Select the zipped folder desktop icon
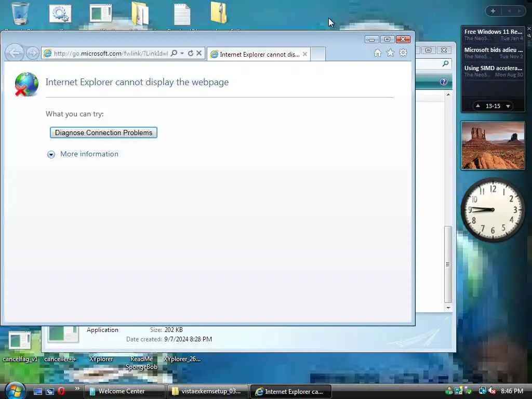This screenshot has width=532, height=399. click(x=219, y=13)
